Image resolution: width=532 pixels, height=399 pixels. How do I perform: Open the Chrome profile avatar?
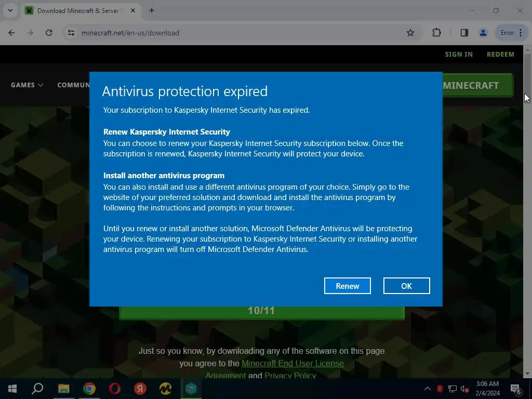[483, 33]
